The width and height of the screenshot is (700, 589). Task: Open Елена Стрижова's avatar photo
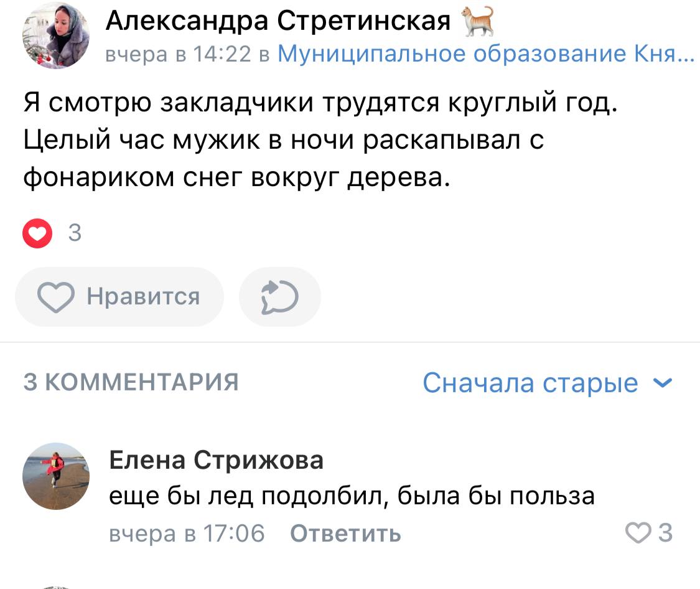pyautogui.click(x=56, y=476)
